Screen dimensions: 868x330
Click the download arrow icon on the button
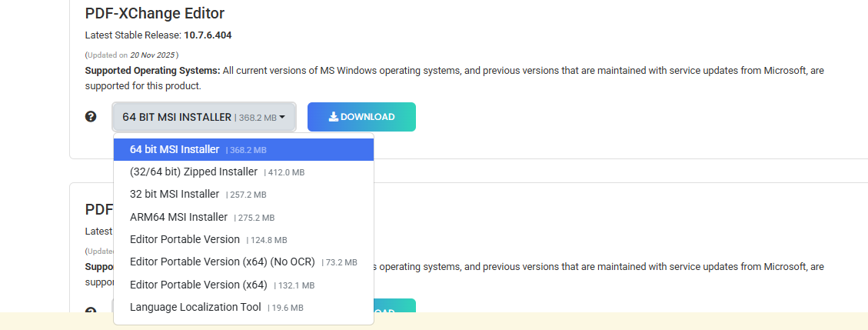click(333, 117)
